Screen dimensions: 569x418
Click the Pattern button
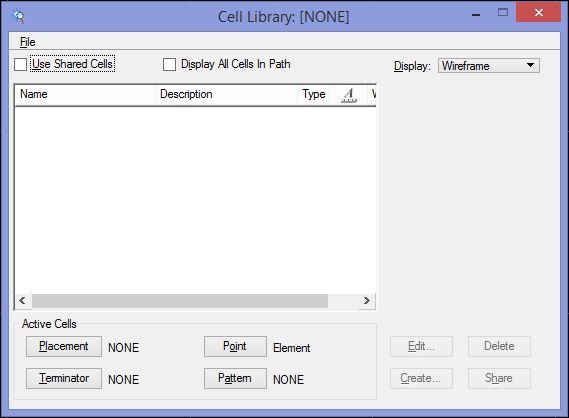235,378
